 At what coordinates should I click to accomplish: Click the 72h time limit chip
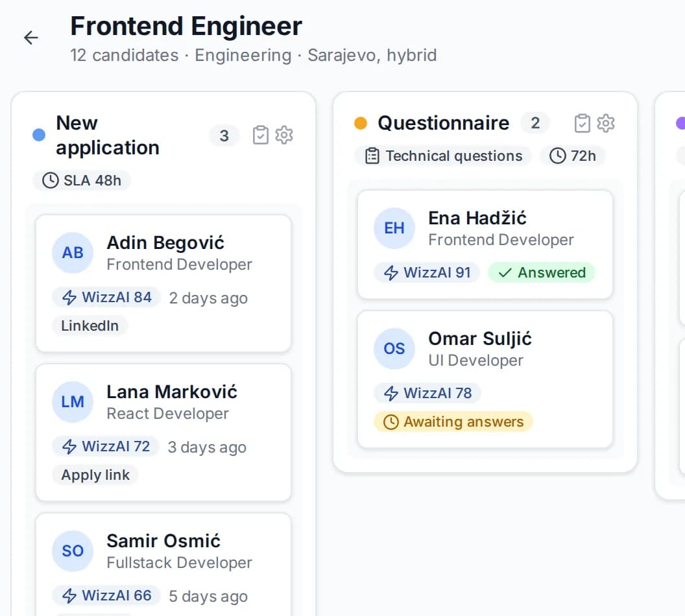(x=573, y=156)
